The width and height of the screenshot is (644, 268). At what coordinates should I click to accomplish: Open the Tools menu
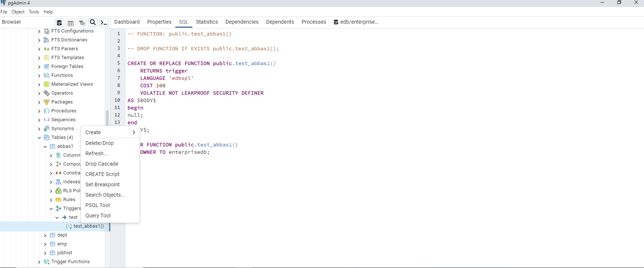coord(34,11)
